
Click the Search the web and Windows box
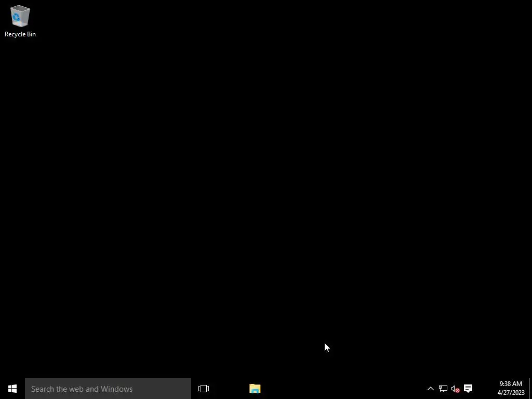(x=108, y=389)
